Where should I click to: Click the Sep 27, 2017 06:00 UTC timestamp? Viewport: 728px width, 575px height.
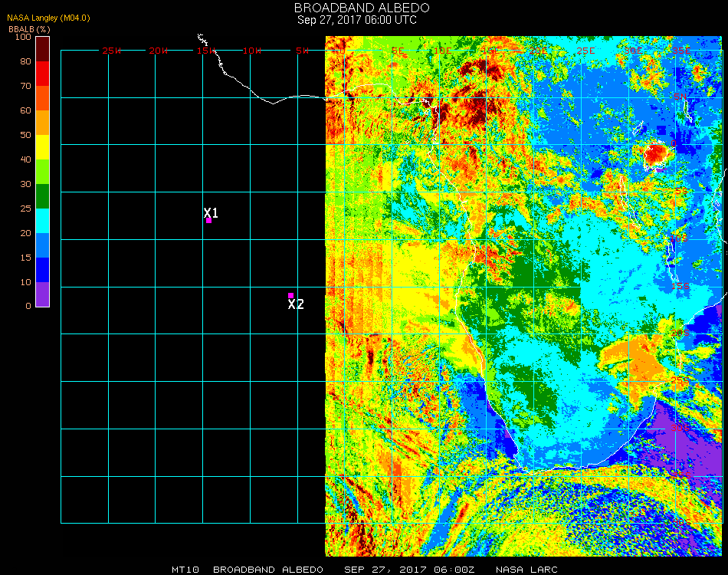[357, 20]
